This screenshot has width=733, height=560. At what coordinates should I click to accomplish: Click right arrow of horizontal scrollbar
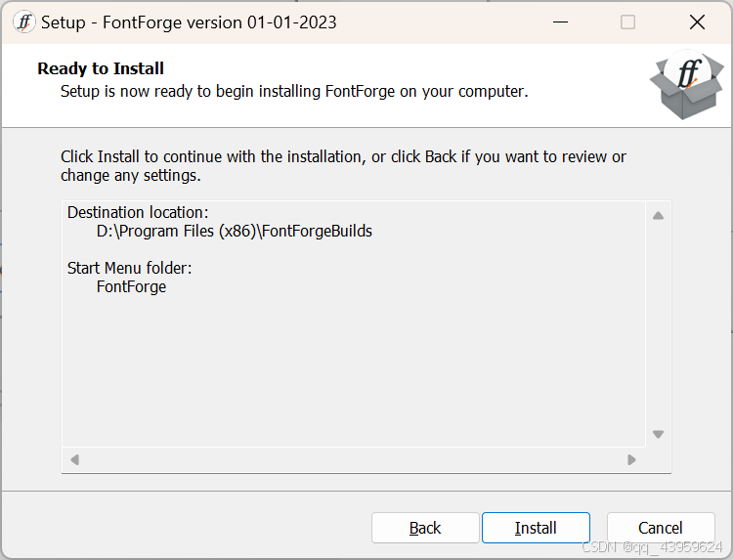point(631,459)
